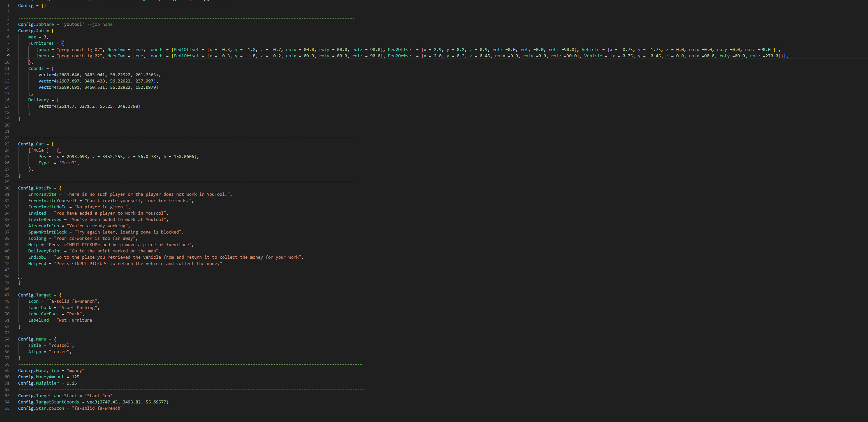Click the 'EndJob1' key
Screen dimensions: 868x422
click(x=37, y=257)
